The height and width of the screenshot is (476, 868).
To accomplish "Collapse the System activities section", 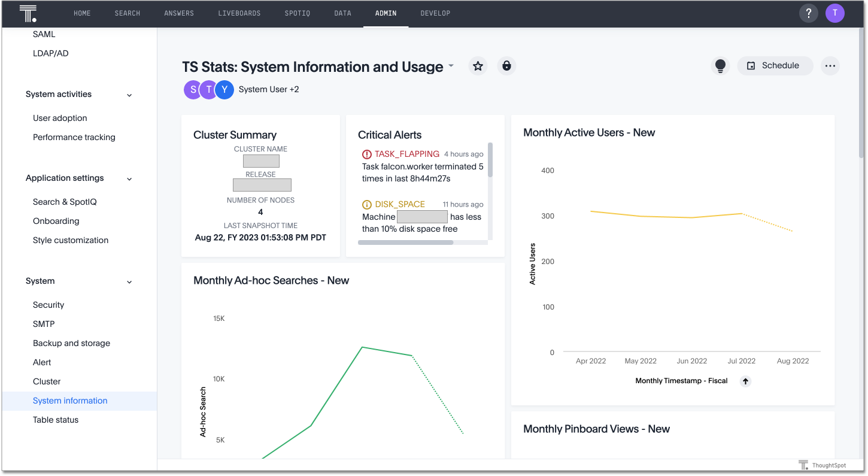I will click(x=129, y=94).
